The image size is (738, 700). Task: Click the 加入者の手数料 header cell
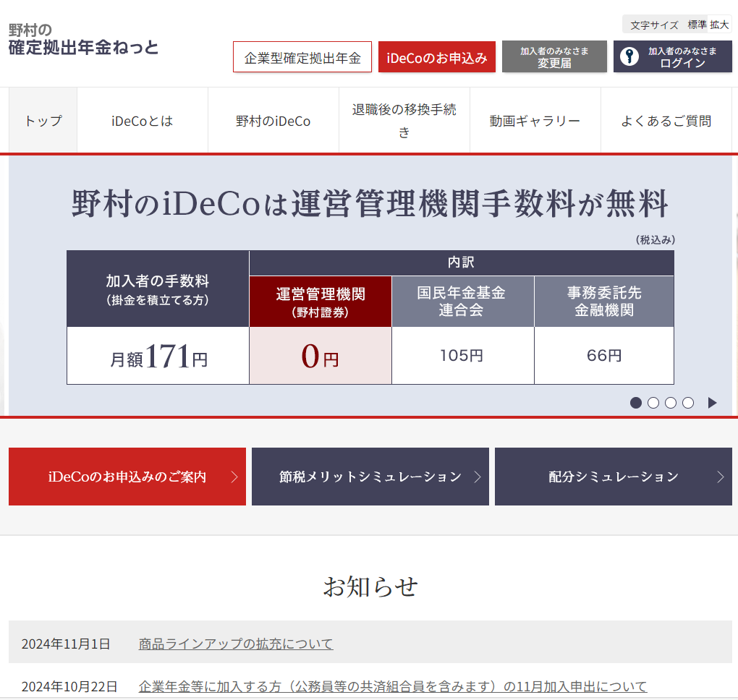(x=158, y=289)
